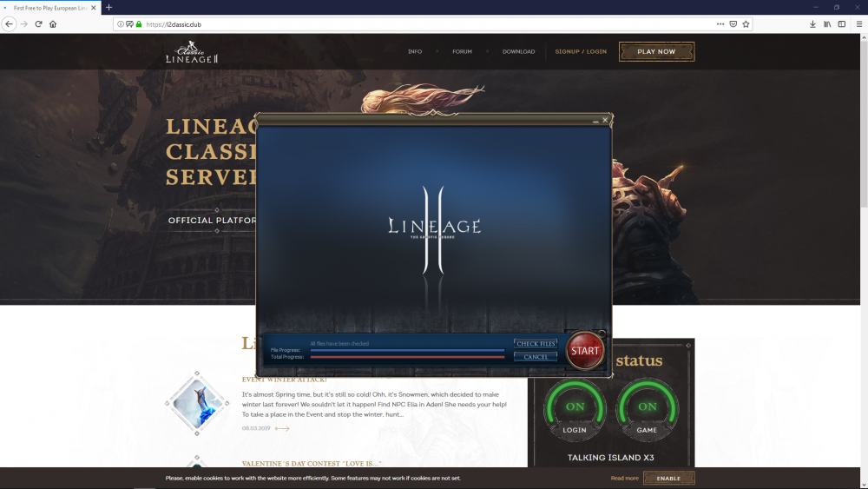Open the DOWNLOAD menu item
The image size is (868, 489).
519,51
